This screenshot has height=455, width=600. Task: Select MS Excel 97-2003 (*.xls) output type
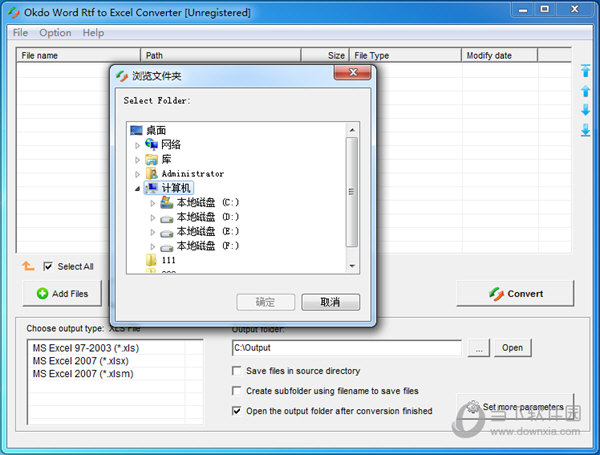click(x=86, y=348)
